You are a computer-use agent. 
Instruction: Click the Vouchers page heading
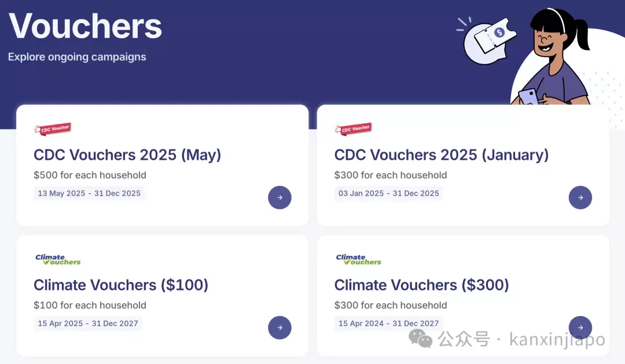(x=85, y=26)
